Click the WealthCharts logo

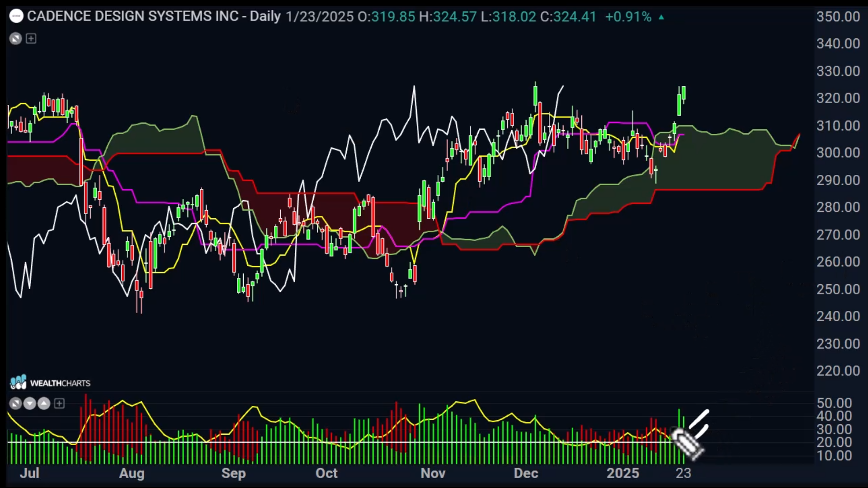click(x=50, y=383)
